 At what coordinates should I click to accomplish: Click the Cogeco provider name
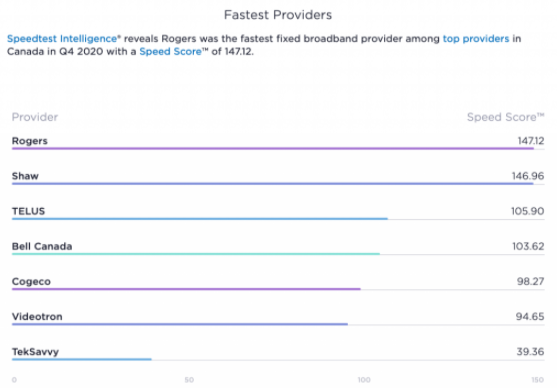[x=31, y=281]
